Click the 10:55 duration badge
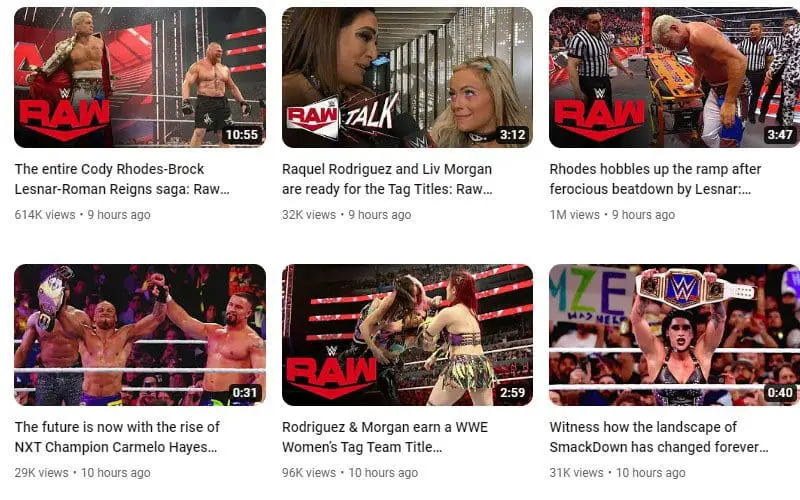This screenshot has width=800, height=500. (242, 135)
